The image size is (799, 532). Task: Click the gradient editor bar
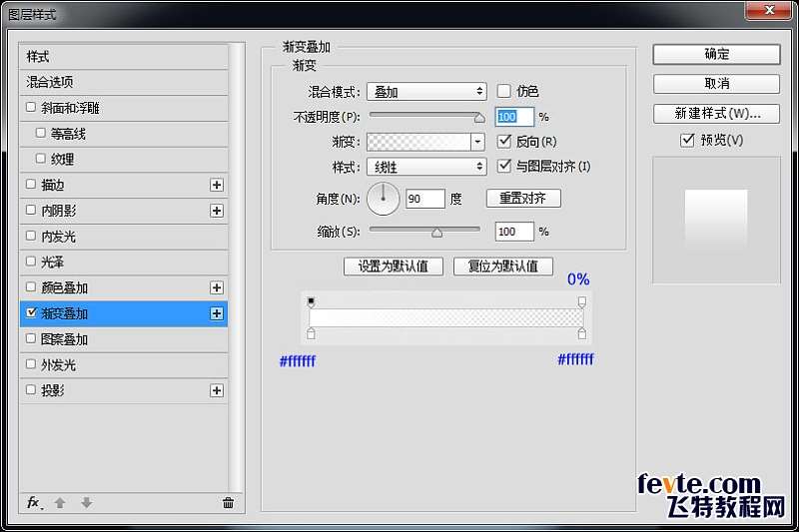[445, 317]
